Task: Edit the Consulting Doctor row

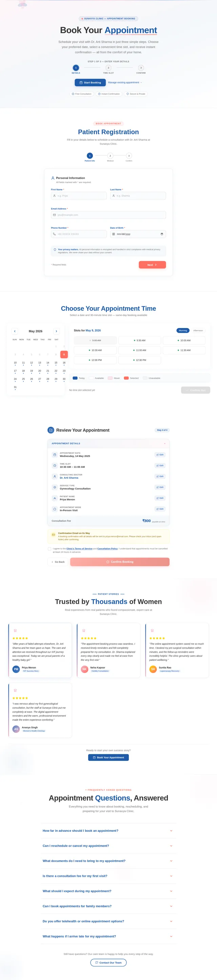Action: (x=160, y=476)
